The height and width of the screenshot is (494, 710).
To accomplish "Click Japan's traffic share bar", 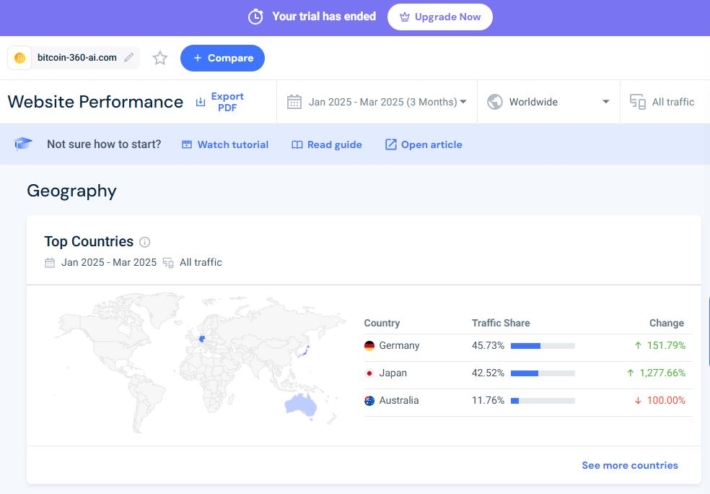I will pyautogui.click(x=543, y=374).
